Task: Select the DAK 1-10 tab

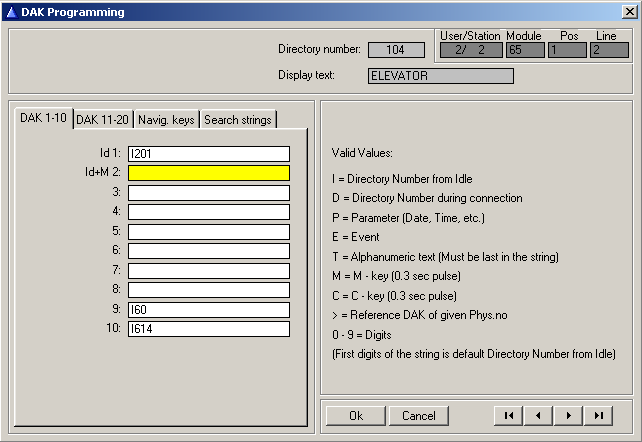Action: 44,118
